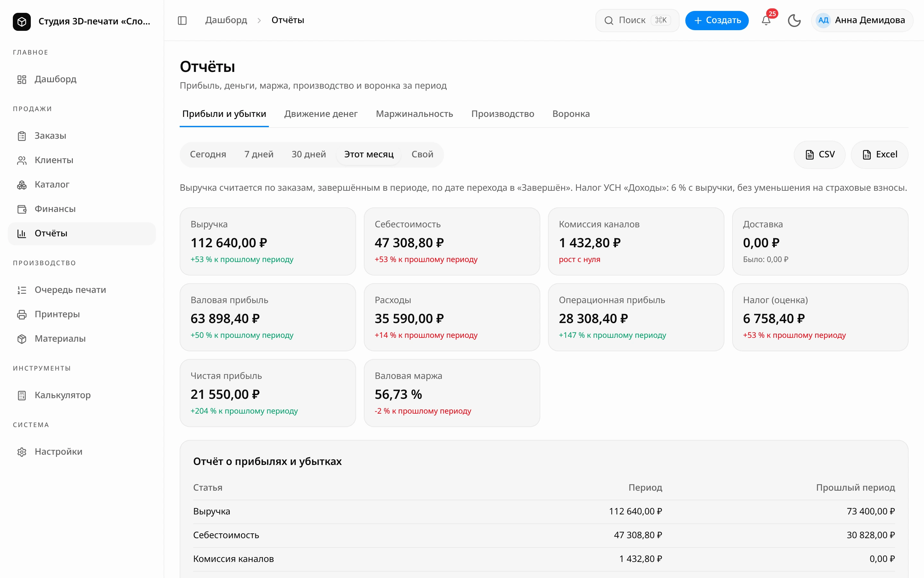Click the Дашборд breadcrumb link
Viewport: 924px width, 578px height.
226,20
